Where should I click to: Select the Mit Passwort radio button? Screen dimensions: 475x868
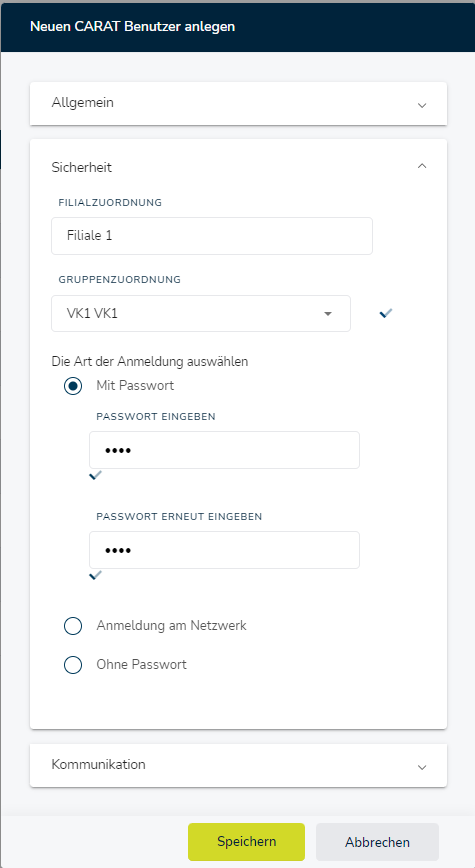[73, 386]
